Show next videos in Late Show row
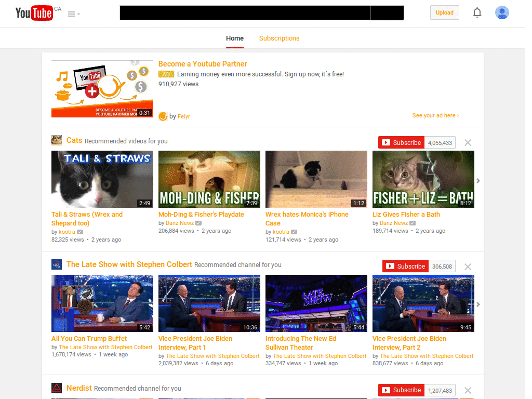 pos(478,304)
